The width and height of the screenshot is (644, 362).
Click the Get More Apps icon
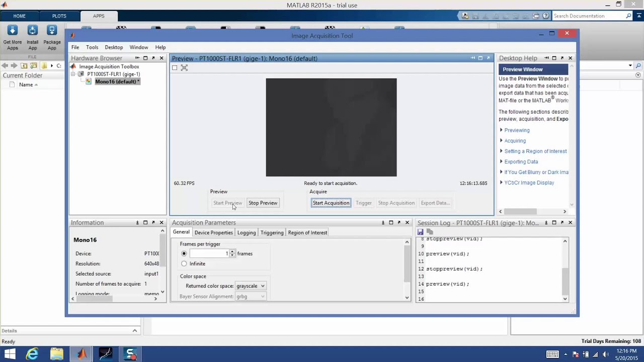pos(13,30)
